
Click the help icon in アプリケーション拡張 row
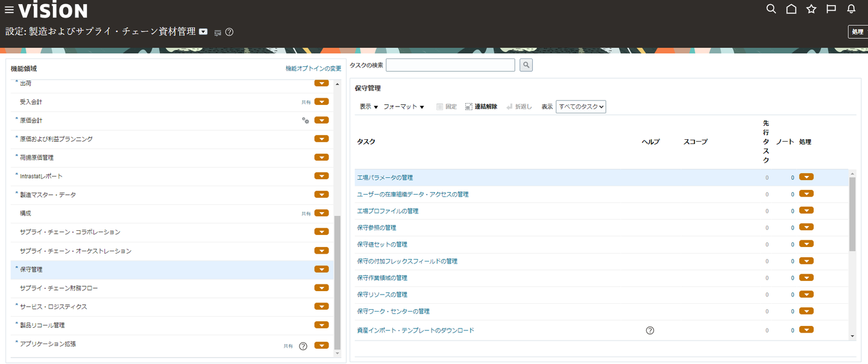[x=303, y=346]
